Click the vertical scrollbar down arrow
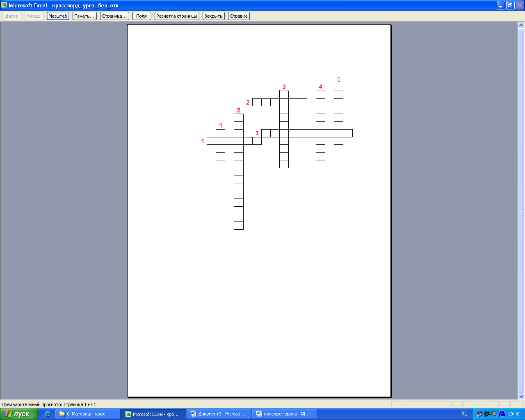 click(521, 396)
